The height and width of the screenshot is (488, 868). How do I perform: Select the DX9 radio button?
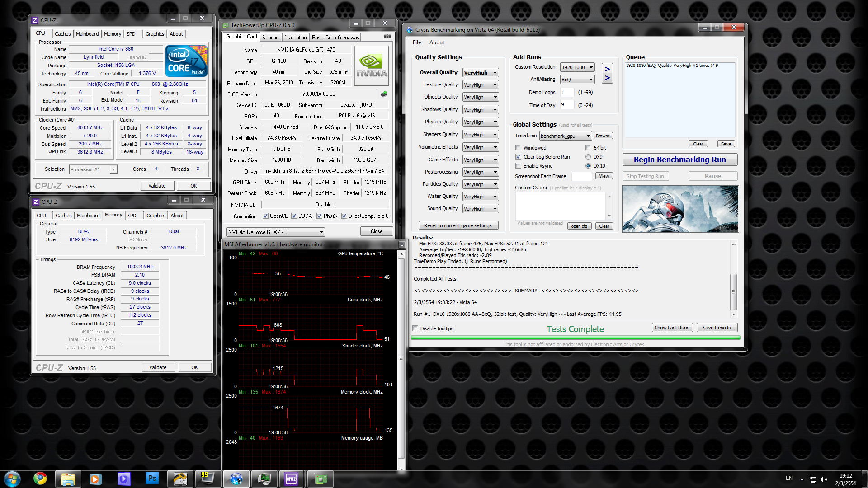(x=588, y=157)
